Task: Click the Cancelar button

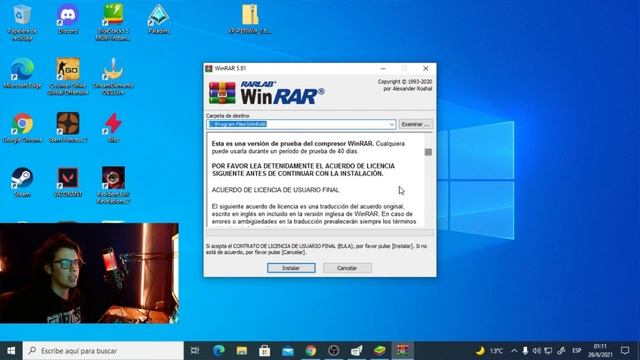Action: pyautogui.click(x=347, y=268)
